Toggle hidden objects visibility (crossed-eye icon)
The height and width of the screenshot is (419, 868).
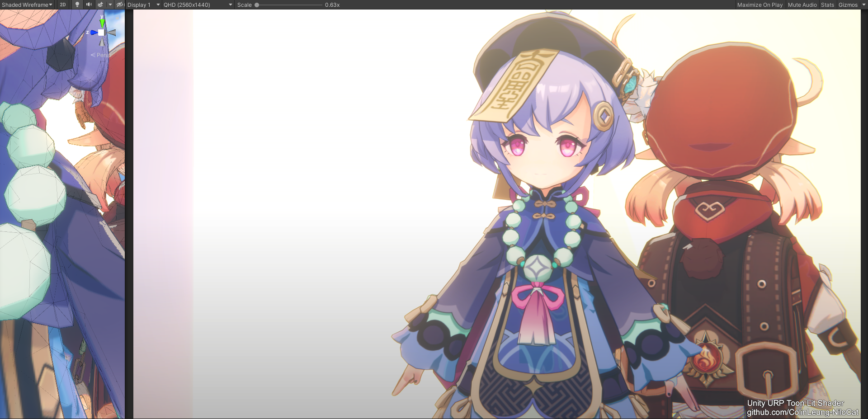coord(120,5)
